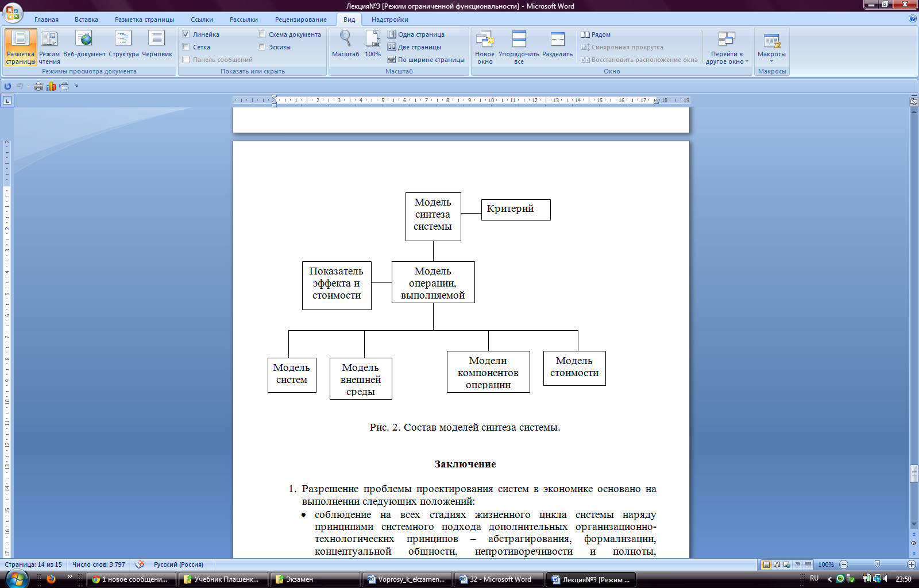Viewport: 919px width, 588px height.
Task: Click Разделить window button
Action: [x=557, y=44]
